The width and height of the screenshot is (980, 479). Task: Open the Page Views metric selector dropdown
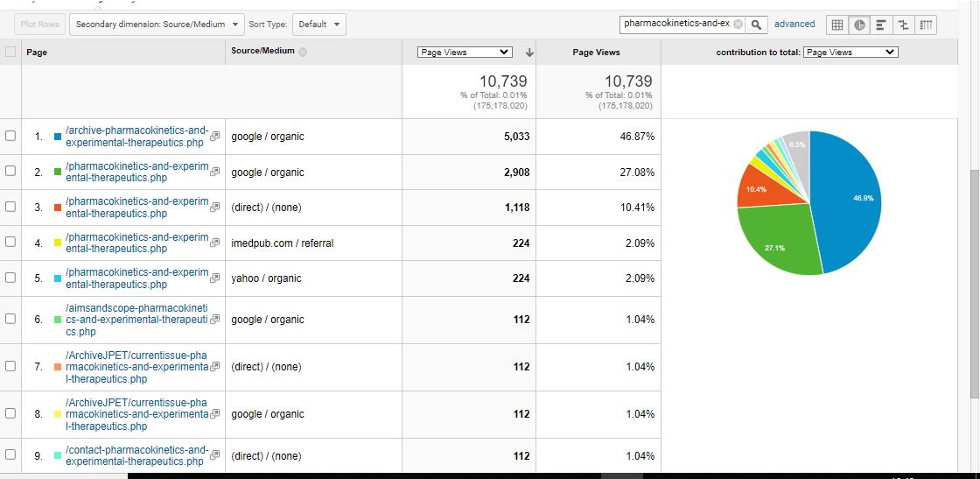(x=465, y=53)
